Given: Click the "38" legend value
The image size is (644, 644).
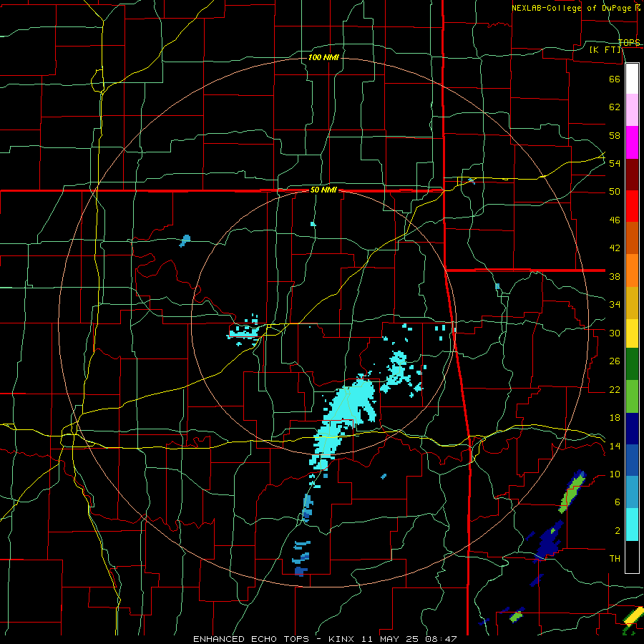Looking at the screenshot, I should (x=615, y=277).
